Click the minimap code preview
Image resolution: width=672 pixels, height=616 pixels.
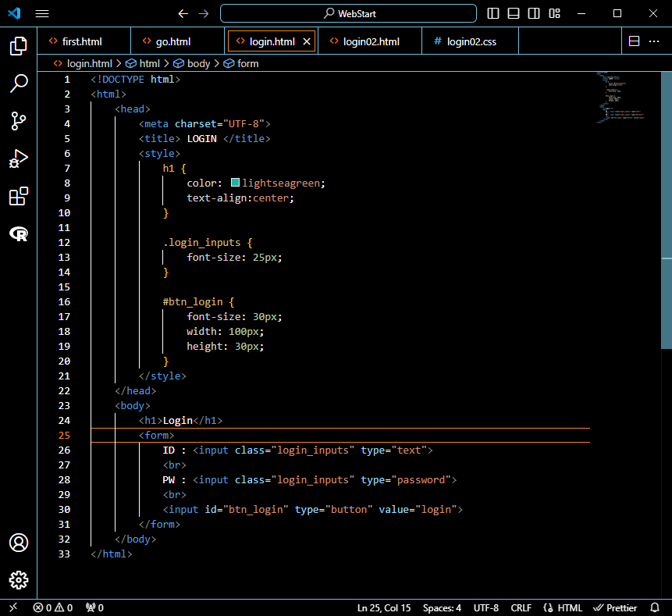[x=621, y=98]
